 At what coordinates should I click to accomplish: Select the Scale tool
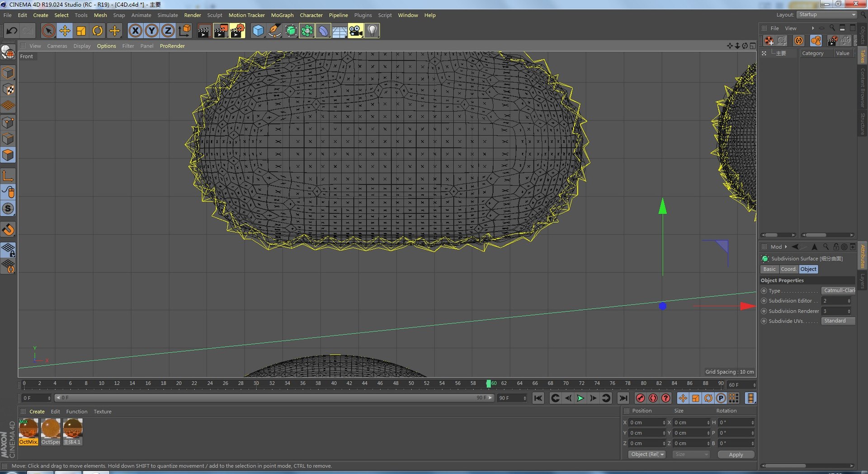tap(81, 31)
